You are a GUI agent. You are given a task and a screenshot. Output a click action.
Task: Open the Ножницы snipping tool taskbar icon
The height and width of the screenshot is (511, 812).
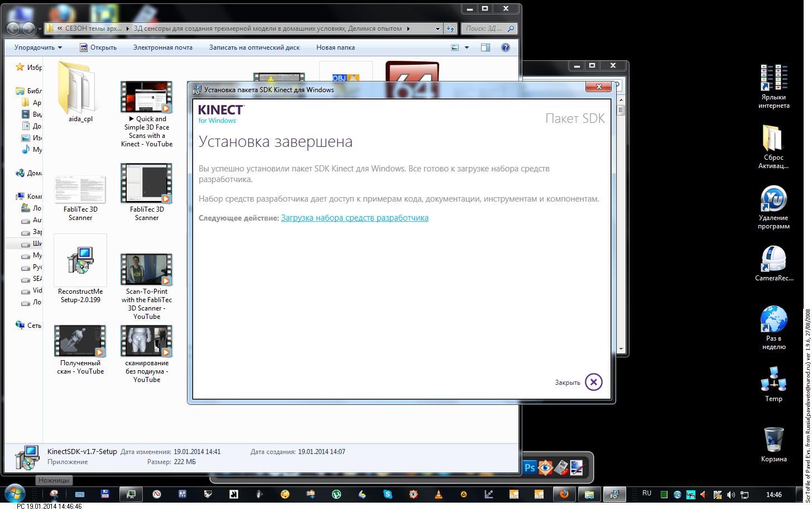tap(54, 494)
